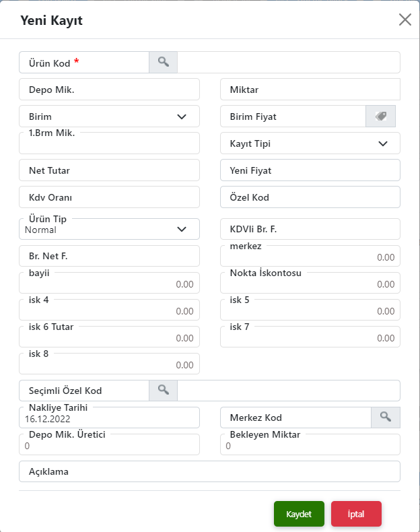The width and height of the screenshot is (420, 532).
Task: Click the Açıklama text field
Action: click(209, 471)
